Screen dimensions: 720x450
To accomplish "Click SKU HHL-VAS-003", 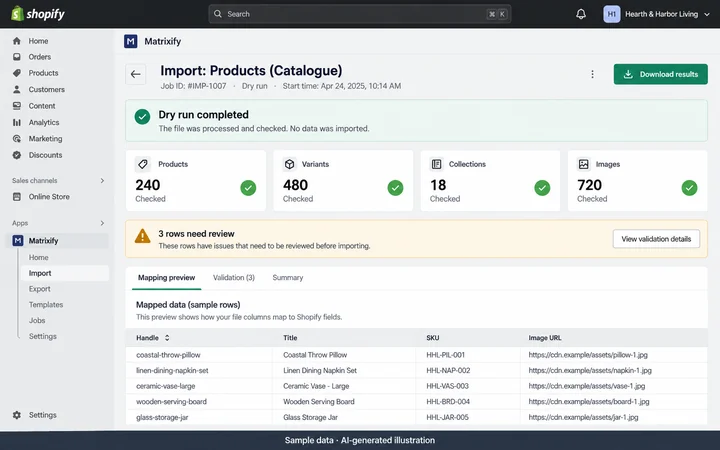I will click(x=447, y=386).
